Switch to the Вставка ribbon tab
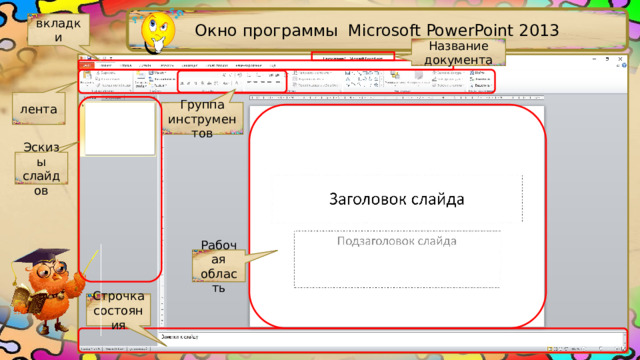 pos(126,65)
